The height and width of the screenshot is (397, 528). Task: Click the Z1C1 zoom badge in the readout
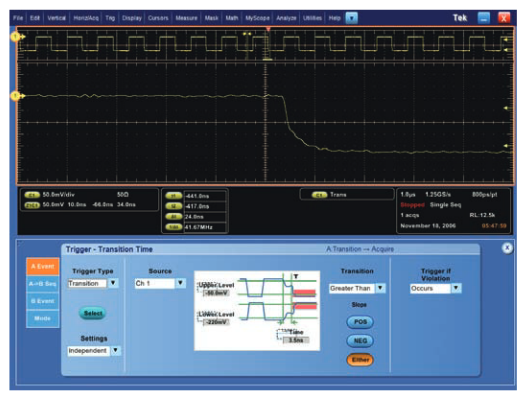point(32,205)
